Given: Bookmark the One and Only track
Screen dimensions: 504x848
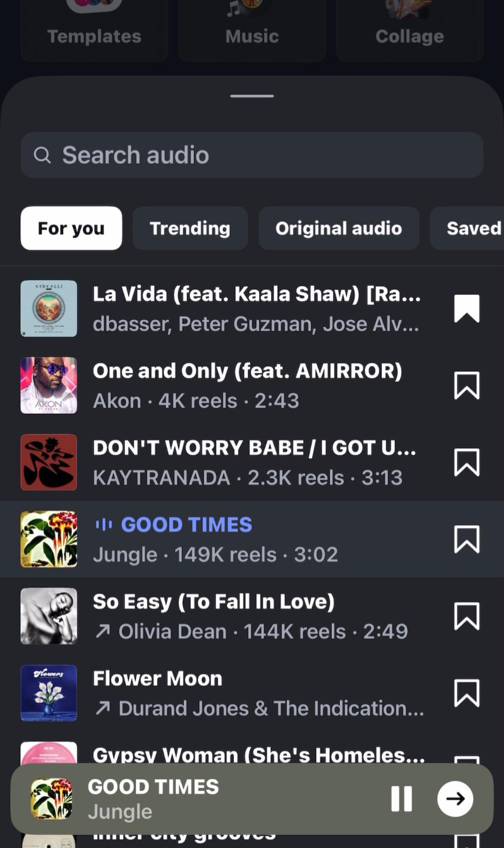Looking at the screenshot, I should pyautogui.click(x=466, y=385).
